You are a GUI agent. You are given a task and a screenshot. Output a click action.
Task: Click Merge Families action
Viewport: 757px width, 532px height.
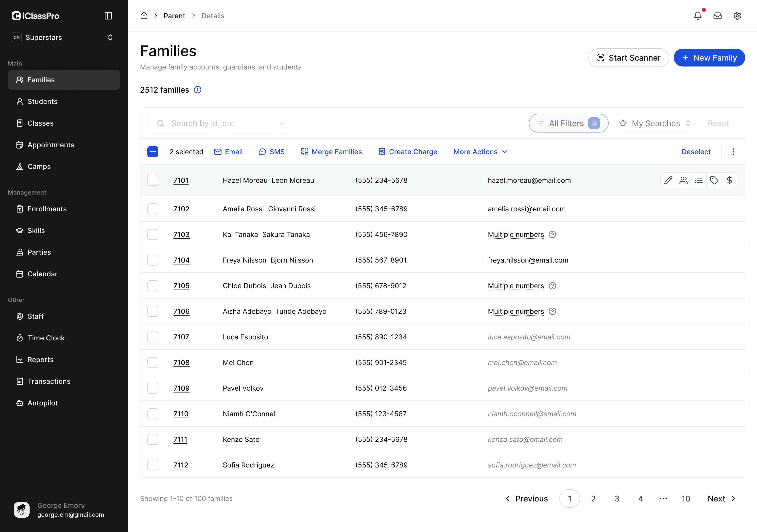[x=331, y=152]
